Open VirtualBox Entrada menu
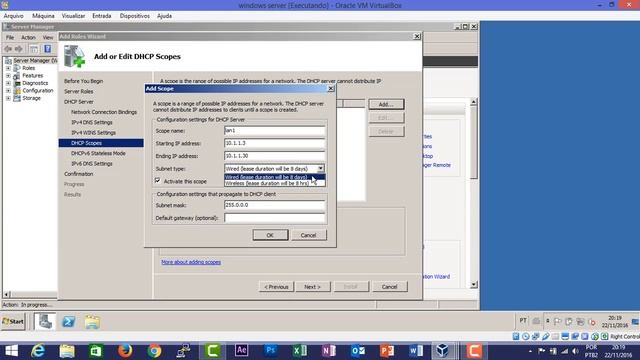Viewport: 640px width, 360px height. 102,16
